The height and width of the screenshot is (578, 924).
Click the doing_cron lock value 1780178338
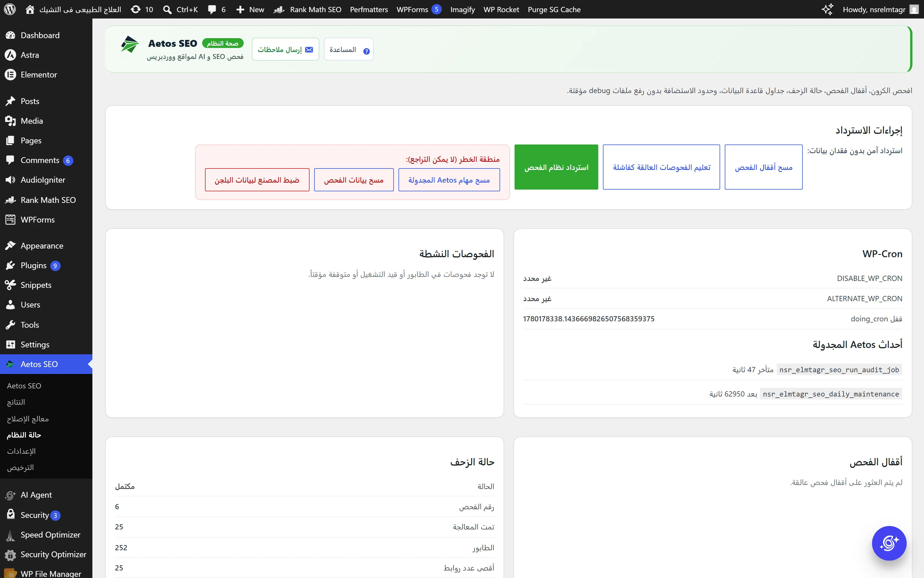point(589,318)
